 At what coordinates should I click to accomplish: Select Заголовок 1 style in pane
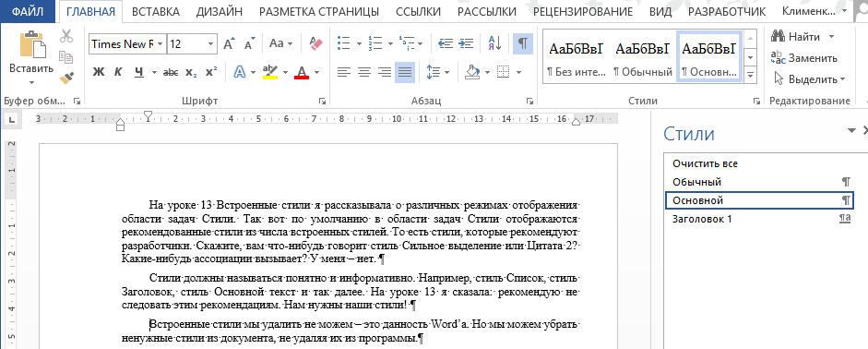point(758,219)
